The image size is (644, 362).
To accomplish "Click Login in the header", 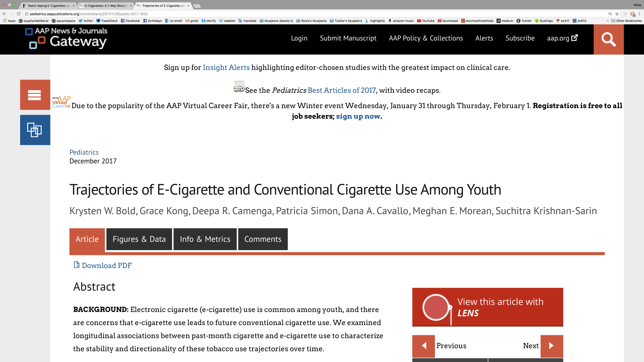I will click(299, 38).
